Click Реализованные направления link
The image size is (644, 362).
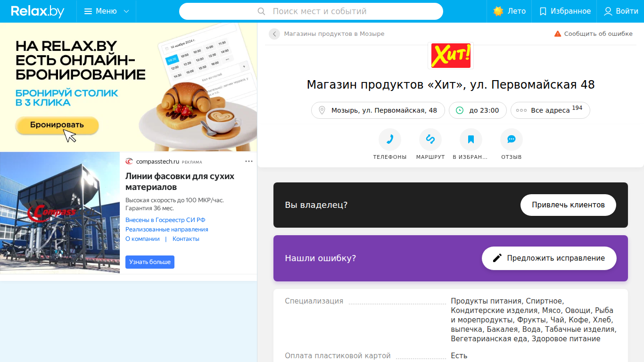167,230
